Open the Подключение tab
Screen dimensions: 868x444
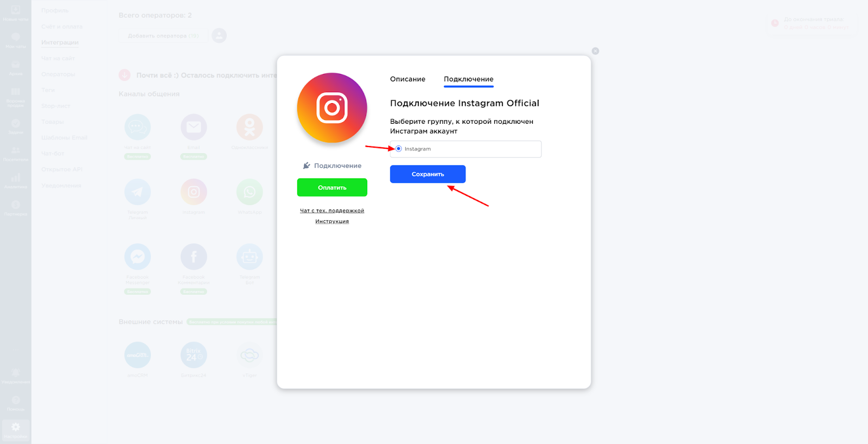(469, 79)
